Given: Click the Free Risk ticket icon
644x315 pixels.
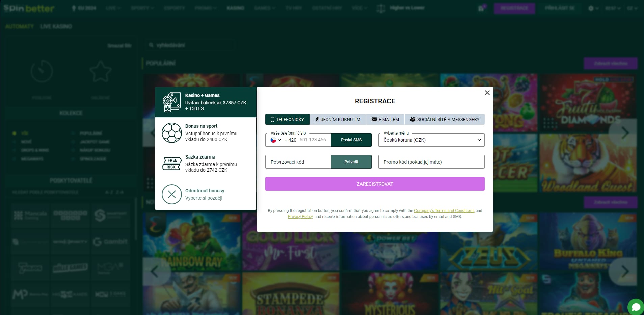Looking at the screenshot, I should [x=171, y=164].
